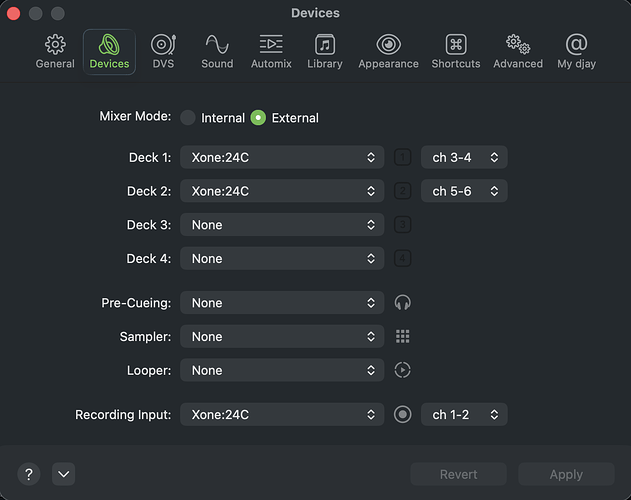Click the Recording Input record icon
Viewport: 631px width, 500px height.
point(402,415)
